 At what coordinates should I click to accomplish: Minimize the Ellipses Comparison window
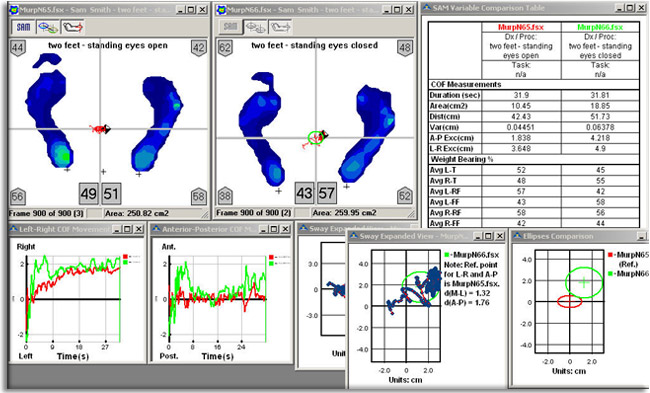tap(641, 236)
